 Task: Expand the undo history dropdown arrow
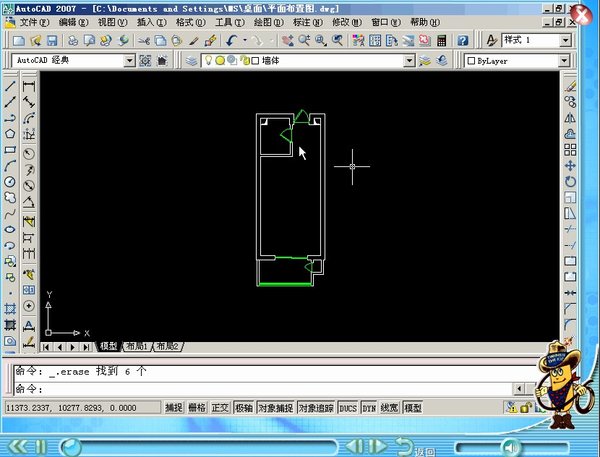coord(245,40)
